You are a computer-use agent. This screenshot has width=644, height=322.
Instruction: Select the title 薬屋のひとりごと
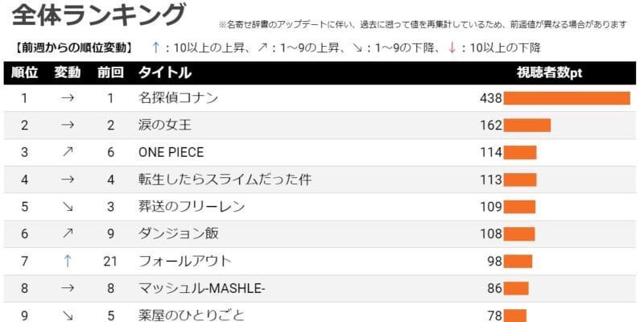(192, 315)
